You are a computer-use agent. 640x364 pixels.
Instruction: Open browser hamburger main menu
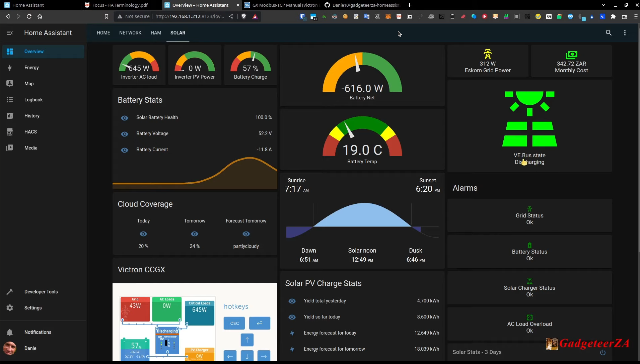[636, 16]
